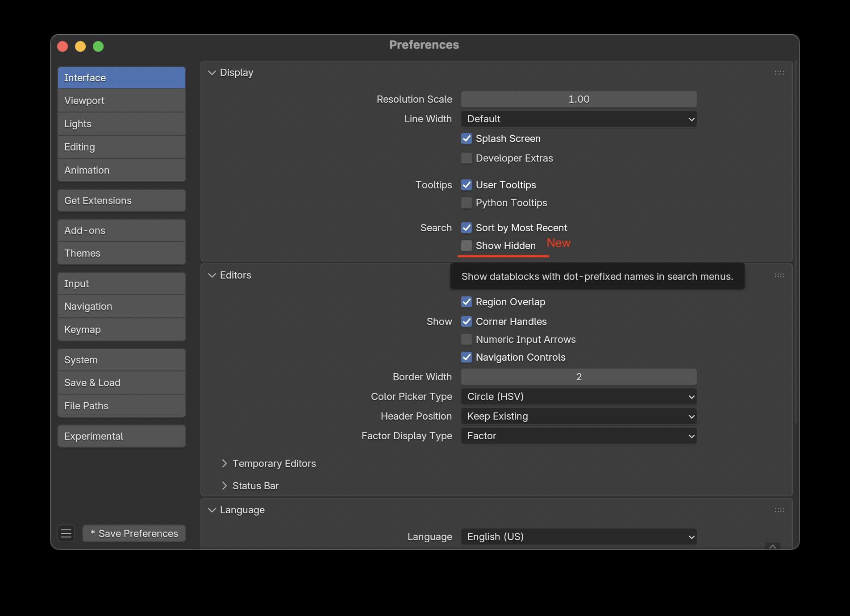The width and height of the screenshot is (850, 616).
Task: Toggle Corner Handles checkbox
Action: point(467,321)
